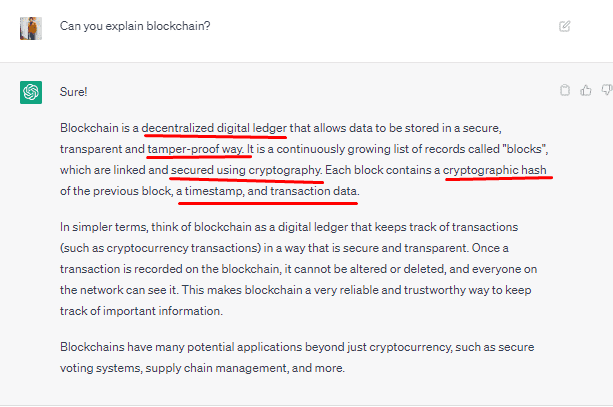This screenshot has height=407, width=613.
Task: Click the underlined "secured using cryptography" phrase
Action: click(x=246, y=170)
